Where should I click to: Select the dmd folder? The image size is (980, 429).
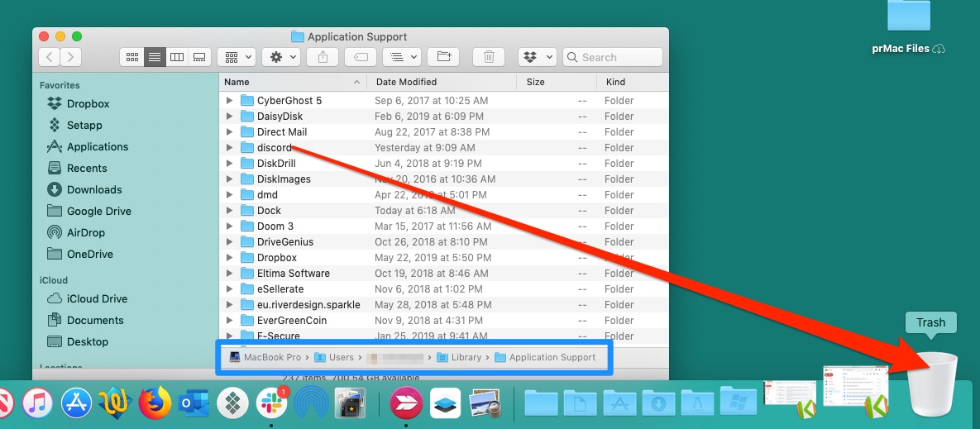click(x=444, y=195)
